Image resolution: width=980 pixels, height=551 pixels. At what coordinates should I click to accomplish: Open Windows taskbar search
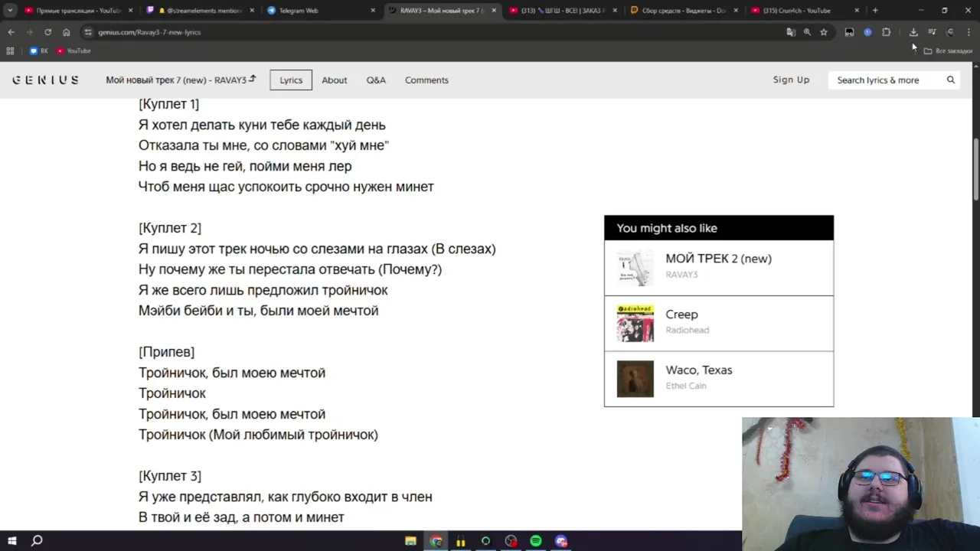[37, 541]
